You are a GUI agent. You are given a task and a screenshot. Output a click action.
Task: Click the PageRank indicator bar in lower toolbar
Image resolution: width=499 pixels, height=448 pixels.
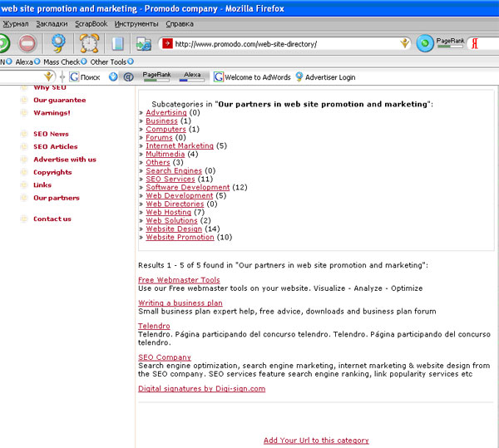click(x=156, y=77)
